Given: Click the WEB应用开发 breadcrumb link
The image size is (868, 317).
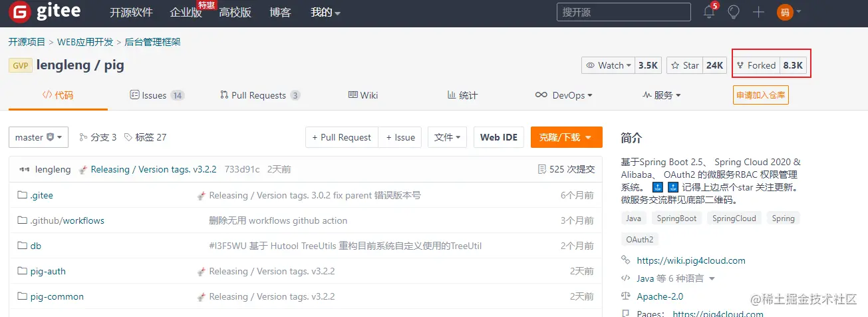Looking at the screenshot, I should [85, 42].
